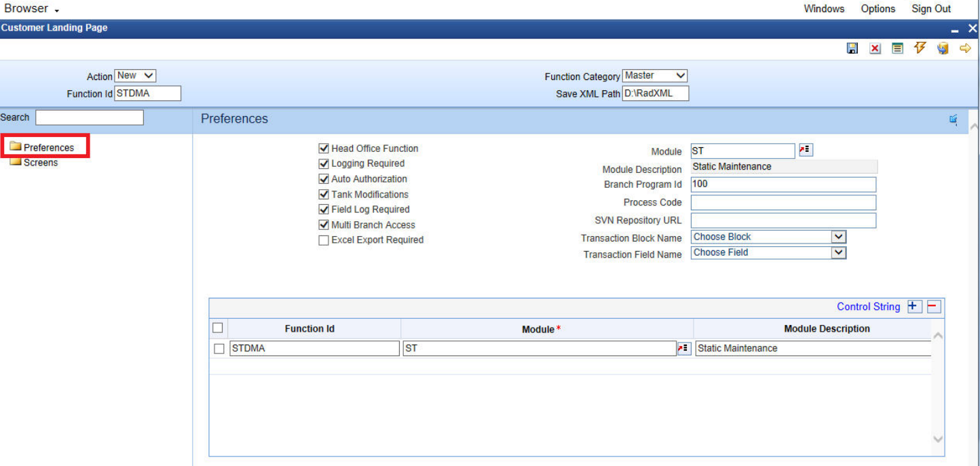The height and width of the screenshot is (466, 980).
Task: Click the STDMA cell in the table
Action: click(315, 349)
